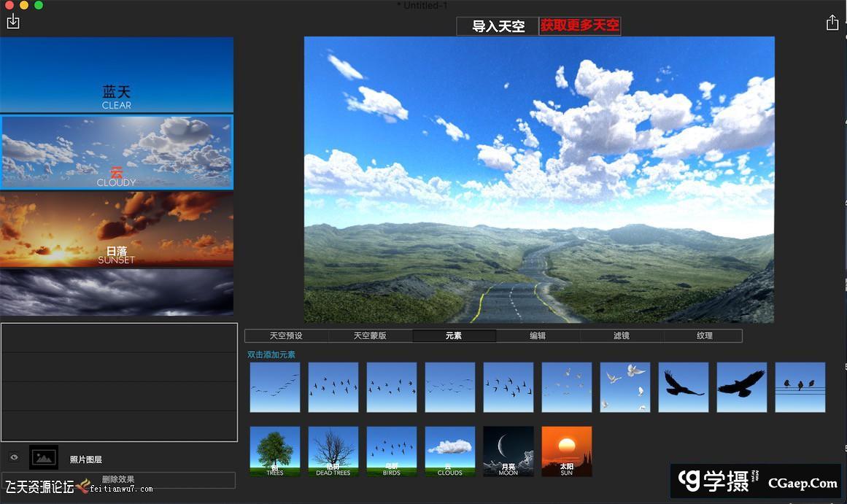Click the red 获取更多天空 button
The image size is (847, 504).
(579, 26)
